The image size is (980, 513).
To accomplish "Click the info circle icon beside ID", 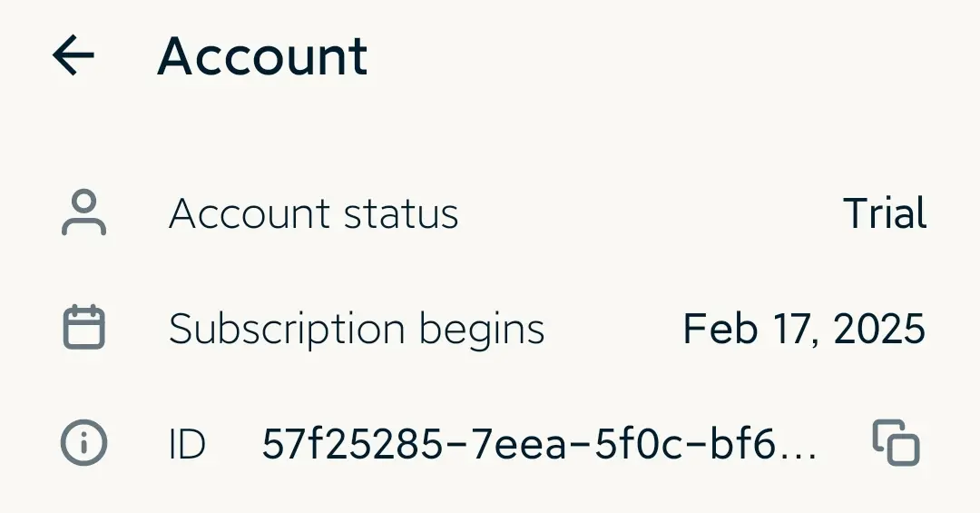I will click(83, 443).
